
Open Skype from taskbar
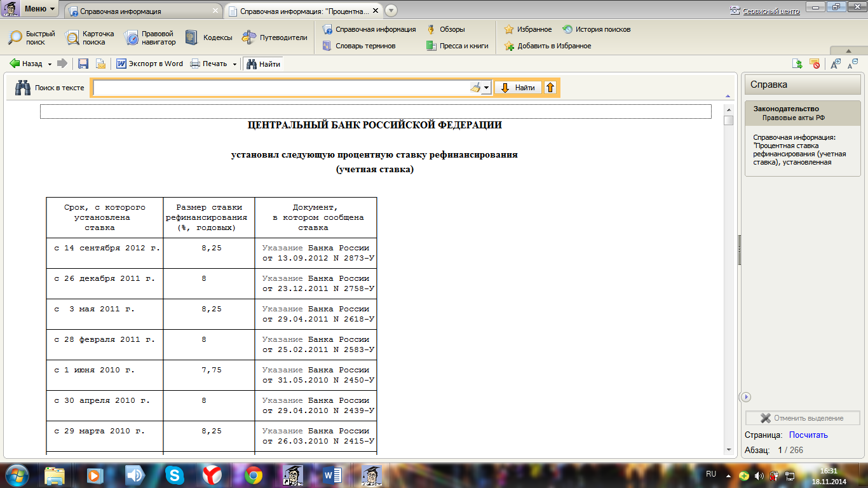[x=174, y=475]
